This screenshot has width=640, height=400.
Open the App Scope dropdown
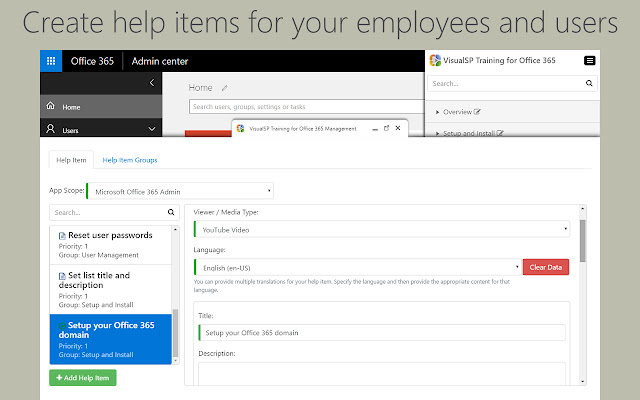pyautogui.click(x=180, y=190)
